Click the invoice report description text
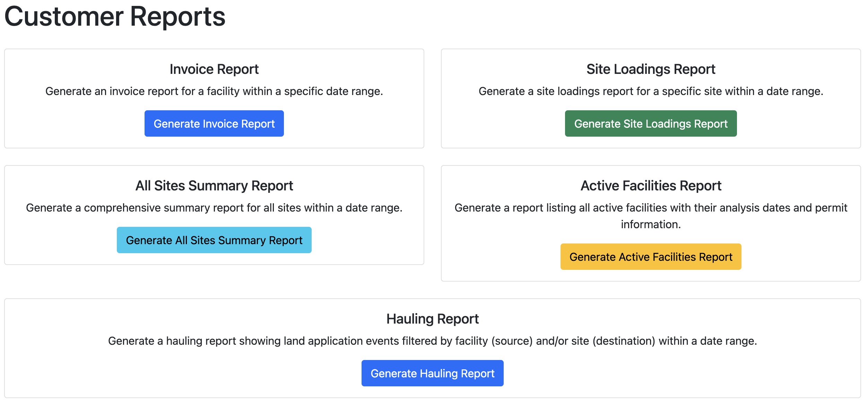Image resolution: width=868 pixels, height=403 pixels. tap(214, 91)
